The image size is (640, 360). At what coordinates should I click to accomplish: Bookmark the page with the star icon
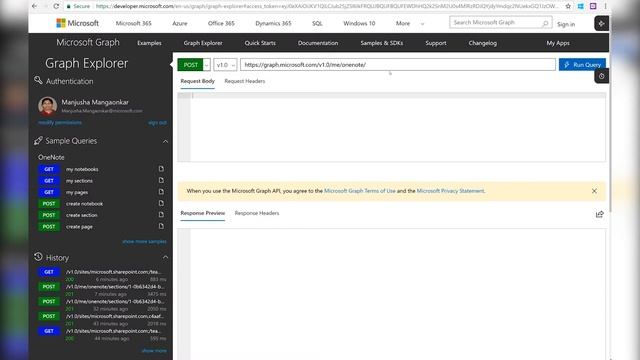tap(568, 6)
